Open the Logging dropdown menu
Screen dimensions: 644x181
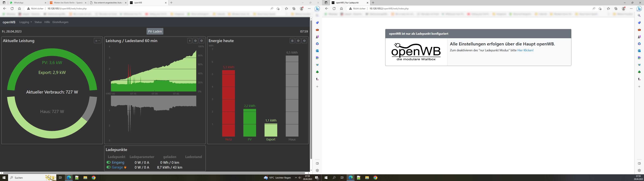[x=25, y=22]
